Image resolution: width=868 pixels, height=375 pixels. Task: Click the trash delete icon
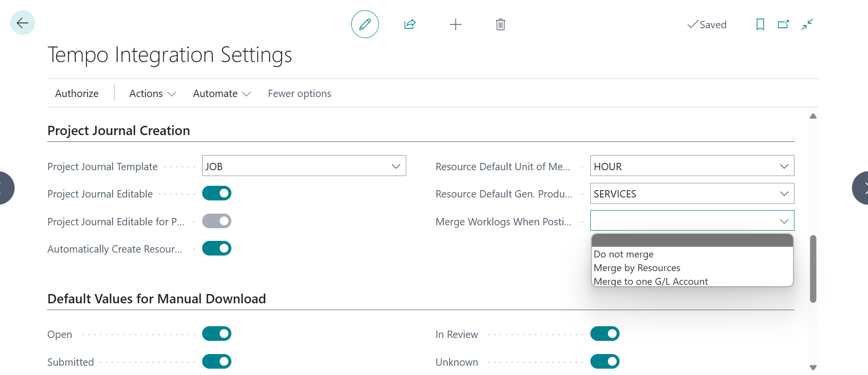click(500, 24)
